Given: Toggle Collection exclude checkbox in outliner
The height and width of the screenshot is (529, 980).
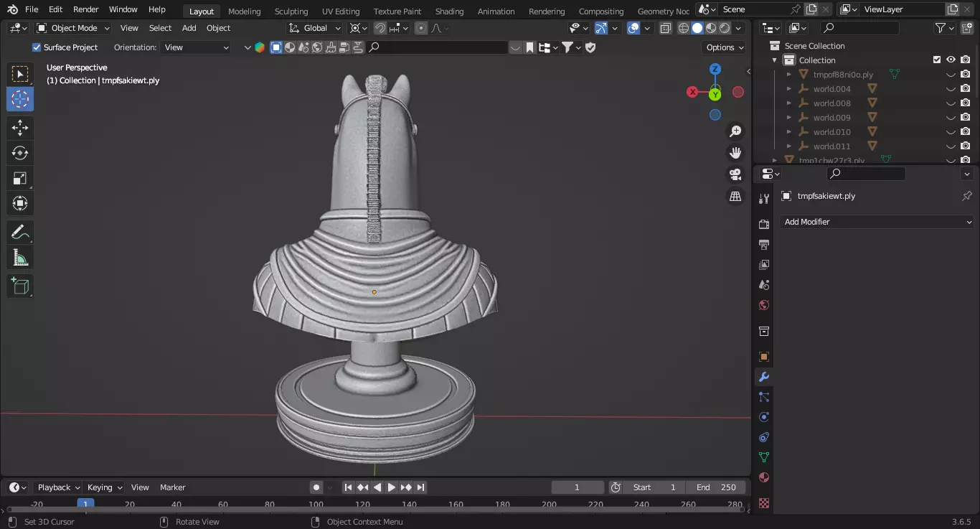Looking at the screenshot, I should [x=936, y=60].
